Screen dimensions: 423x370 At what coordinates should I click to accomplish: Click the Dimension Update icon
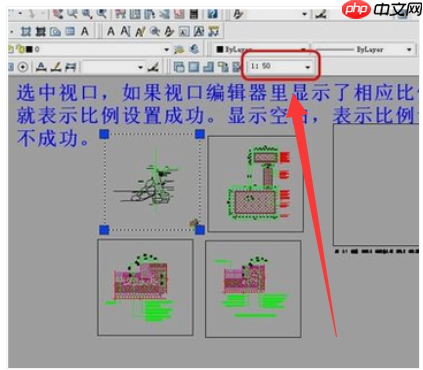point(70,67)
